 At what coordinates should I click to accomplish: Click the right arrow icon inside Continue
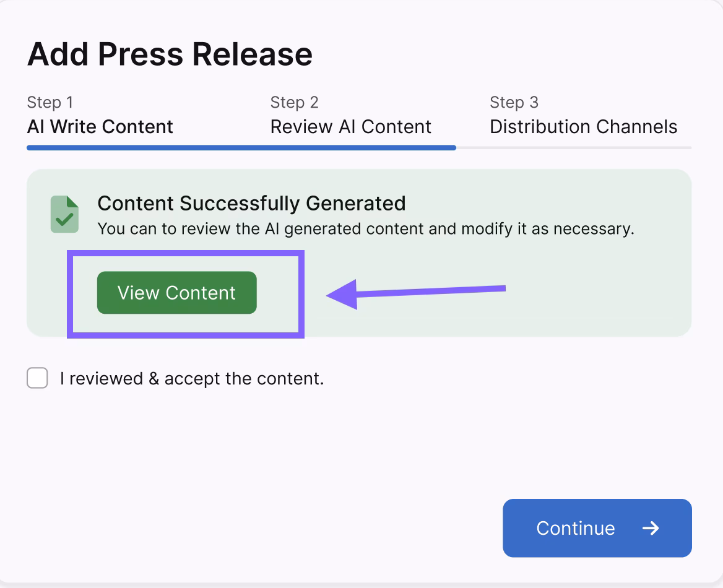(x=650, y=528)
